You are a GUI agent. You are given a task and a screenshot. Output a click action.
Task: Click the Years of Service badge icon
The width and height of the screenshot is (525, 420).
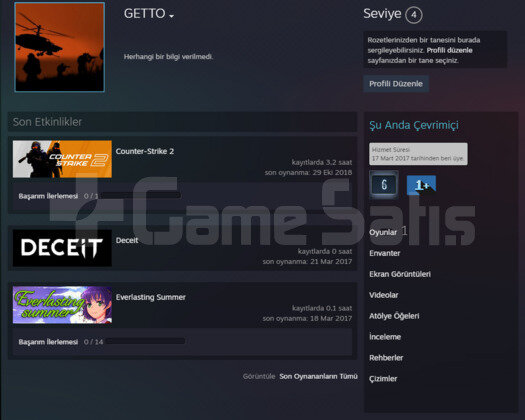pyautogui.click(x=384, y=184)
